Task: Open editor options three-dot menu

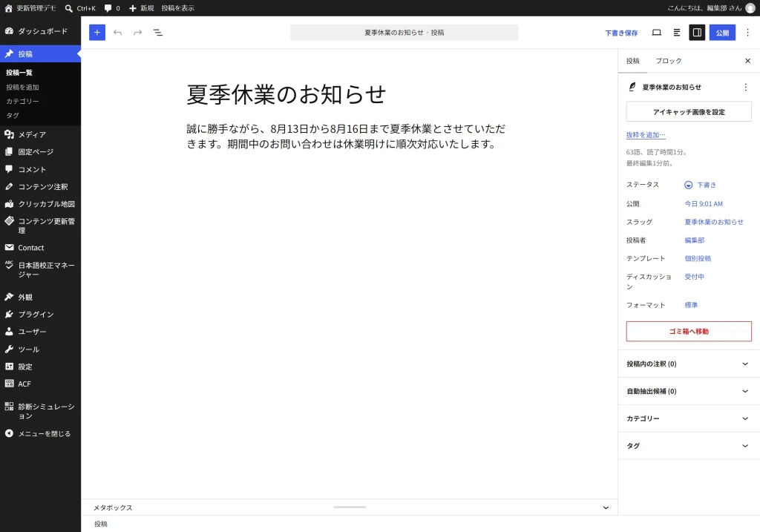Action: click(748, 33)
